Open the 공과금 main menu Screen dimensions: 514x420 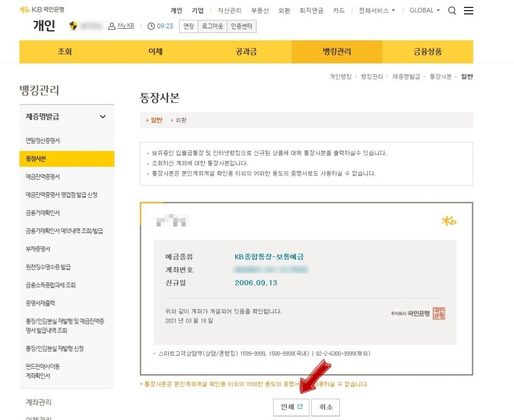tap(246, 52)
